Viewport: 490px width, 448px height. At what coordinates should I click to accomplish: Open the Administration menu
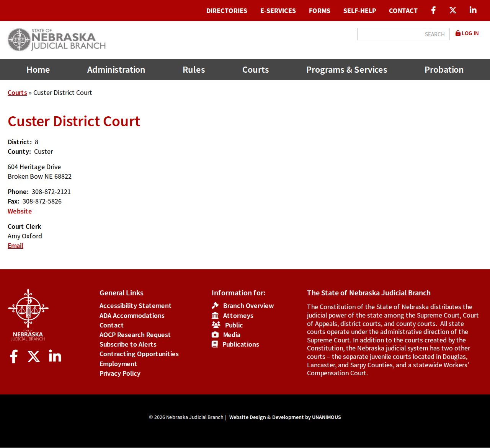(116, 70)
